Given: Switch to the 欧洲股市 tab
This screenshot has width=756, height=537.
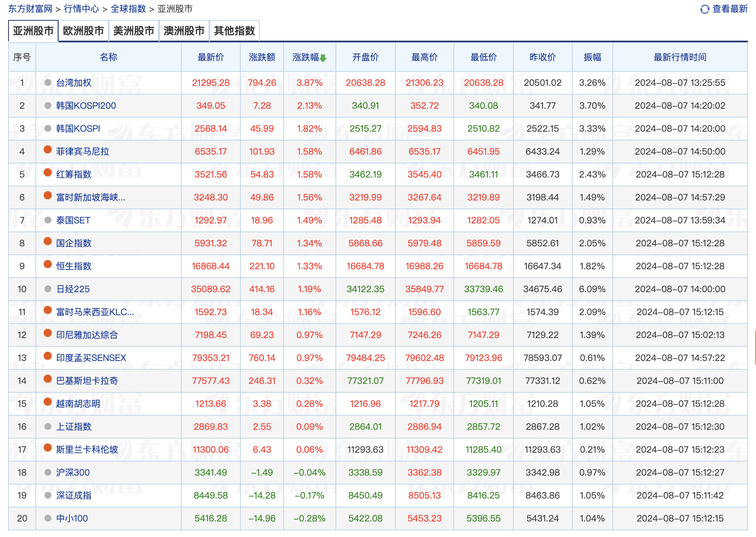Looking at the screenshot, I should [x=84, y=31].
